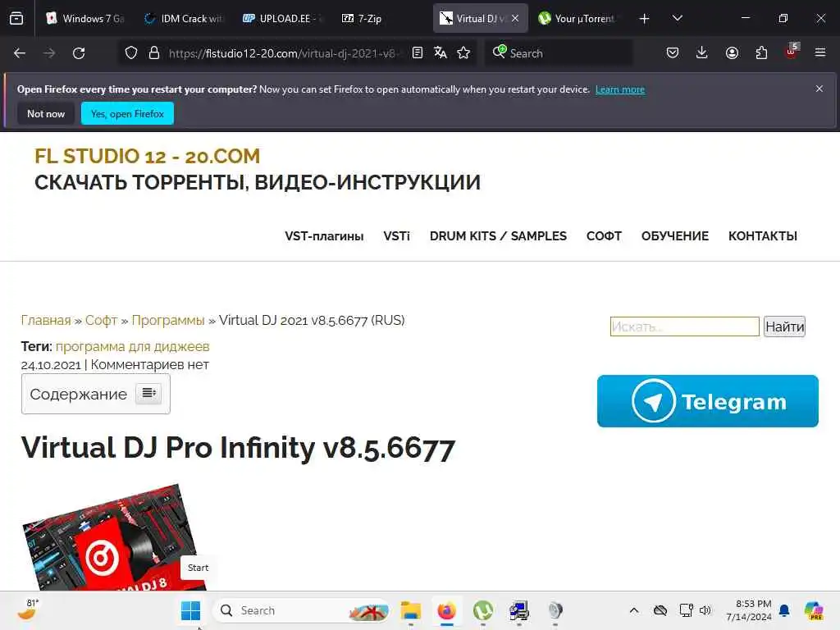This screenshot has width=840, height=630.
Task: Click Yes, open Firefox button
Action: [127, 113]
